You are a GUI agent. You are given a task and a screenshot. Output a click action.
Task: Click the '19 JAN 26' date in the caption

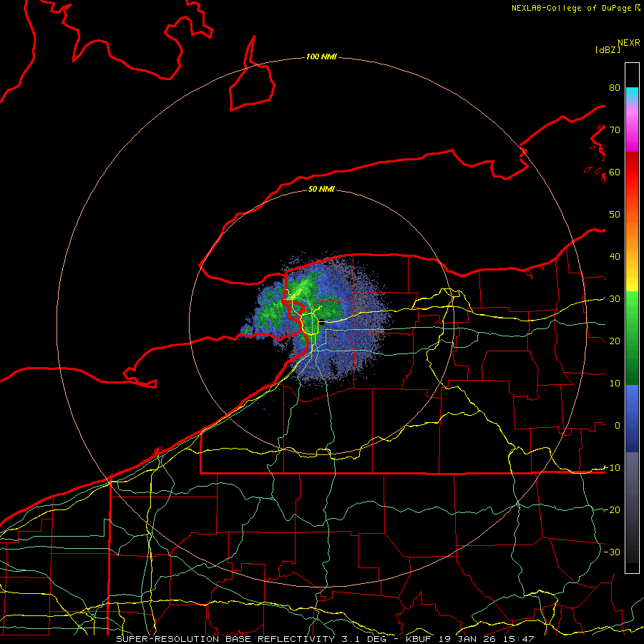(x=467, y=639)
